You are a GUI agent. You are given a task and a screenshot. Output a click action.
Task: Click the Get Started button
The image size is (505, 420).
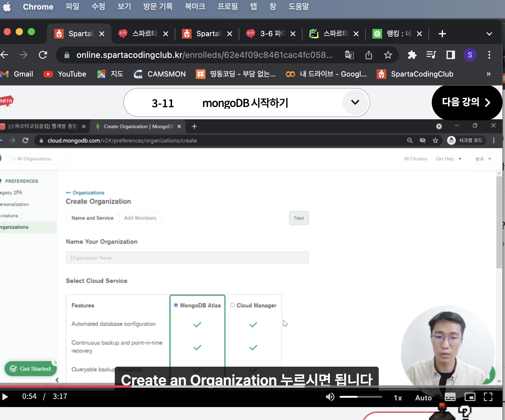pos(30,369)
